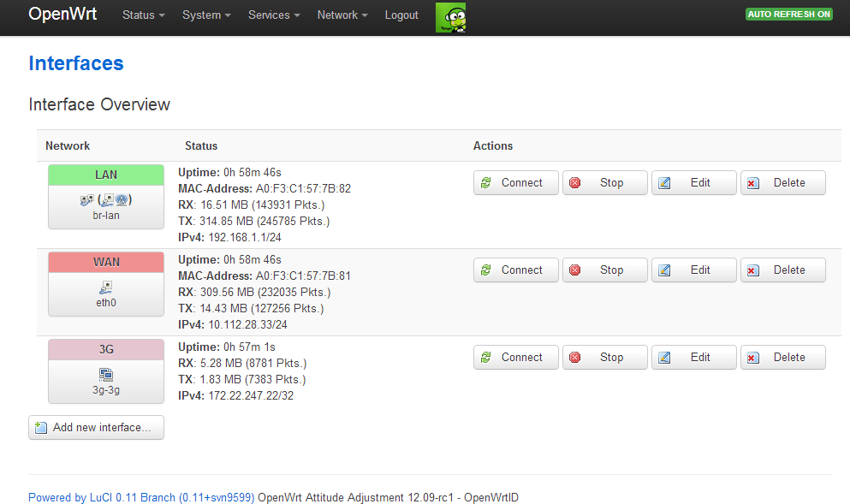Edit the 3G interface settings
Image resolution: width=850 pixels, height=504 pixels.
coord(694,358)
